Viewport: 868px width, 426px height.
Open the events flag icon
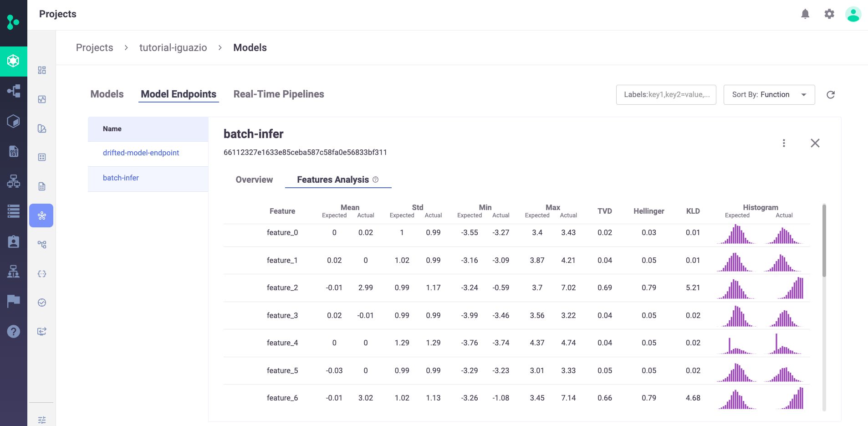coord(14,301)
